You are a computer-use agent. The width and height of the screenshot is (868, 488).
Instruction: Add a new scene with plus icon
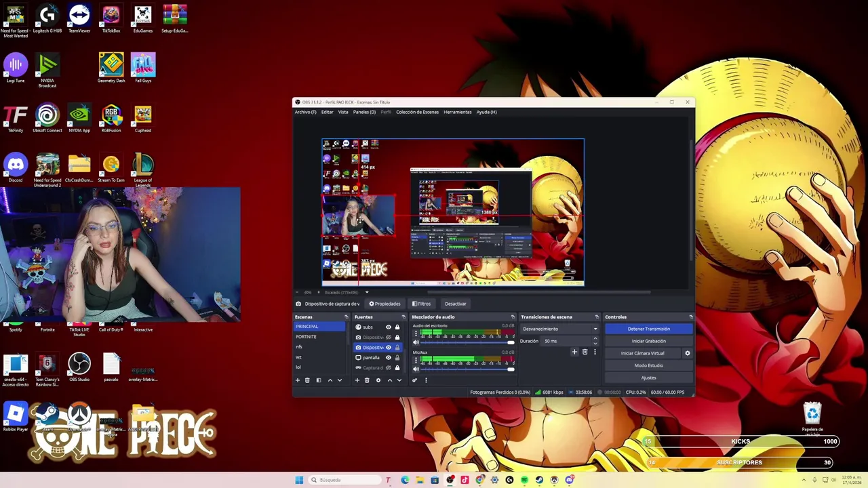[298, 380]
